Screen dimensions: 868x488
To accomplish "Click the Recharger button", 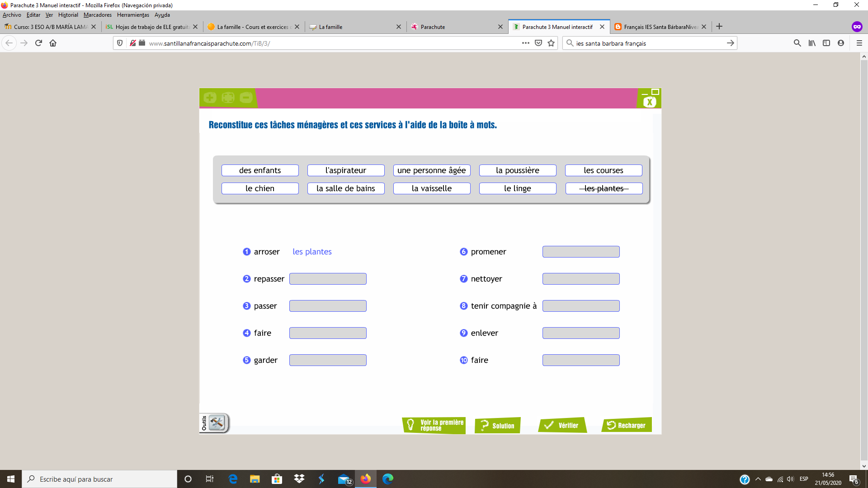I will point(626,425).
